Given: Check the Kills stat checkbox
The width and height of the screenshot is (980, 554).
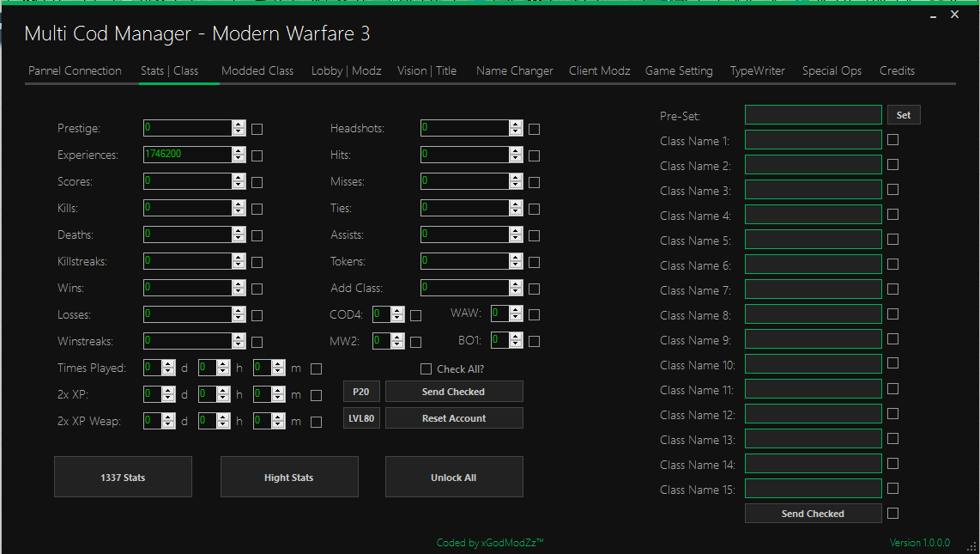Looking at the screenshot, I should [257, 209].
